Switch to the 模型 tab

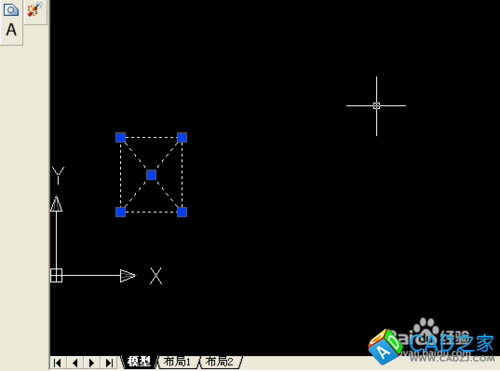[x=139, y=362]
